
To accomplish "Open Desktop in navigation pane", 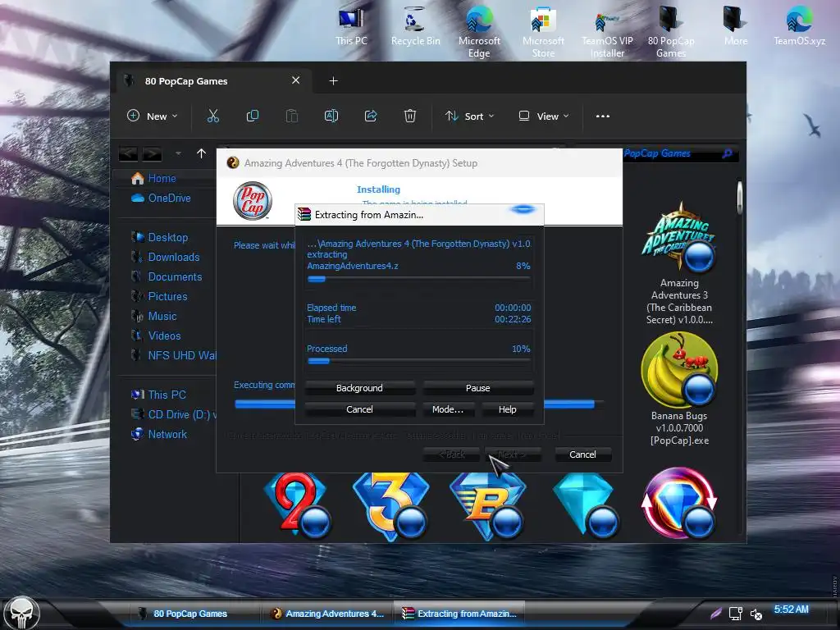I will click(x=167, y=237).
